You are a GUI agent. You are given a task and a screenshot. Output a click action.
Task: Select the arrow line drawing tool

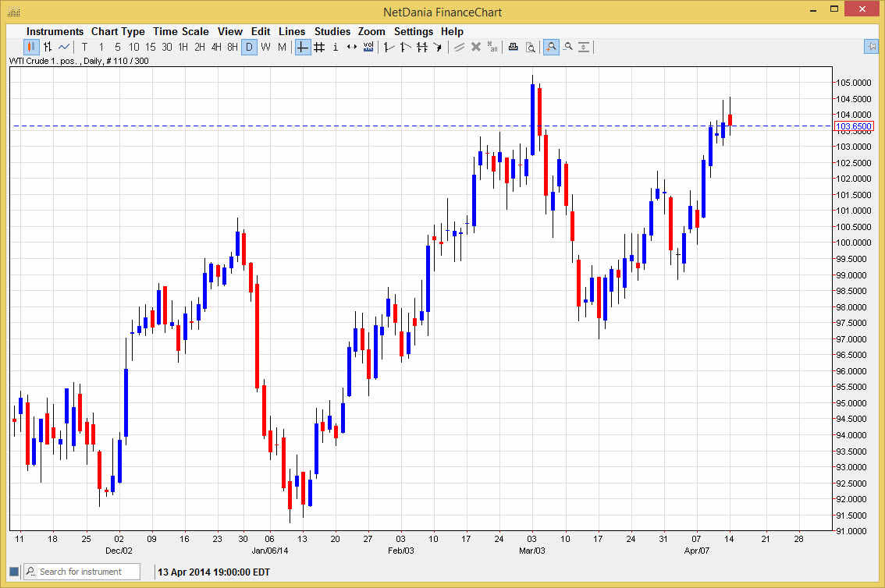(438, 48)
